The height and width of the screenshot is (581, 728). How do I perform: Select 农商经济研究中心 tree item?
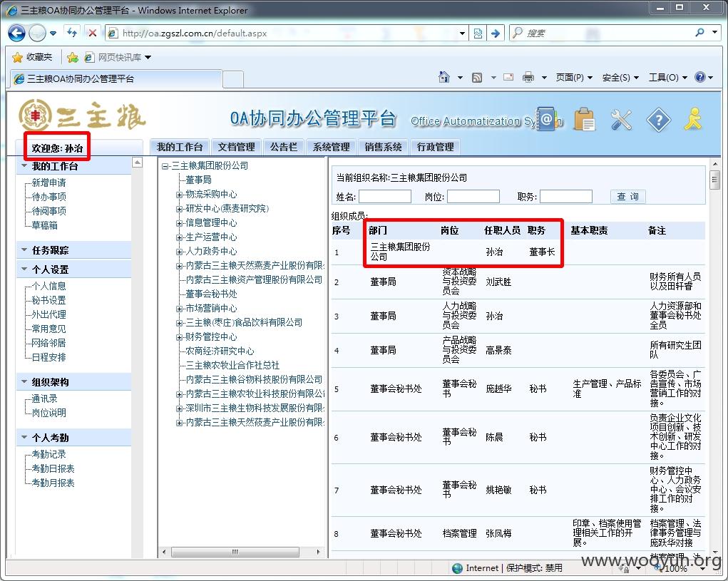220,351
